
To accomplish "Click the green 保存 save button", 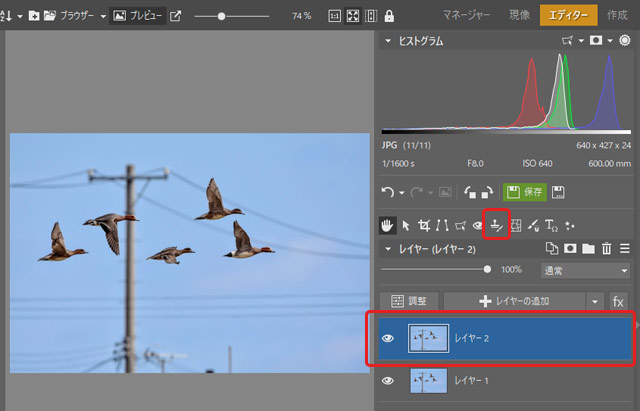I will pos(524,192).
